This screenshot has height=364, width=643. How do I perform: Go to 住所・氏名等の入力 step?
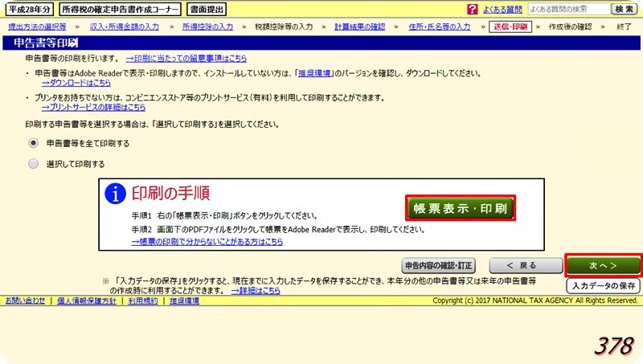(439, 27)
